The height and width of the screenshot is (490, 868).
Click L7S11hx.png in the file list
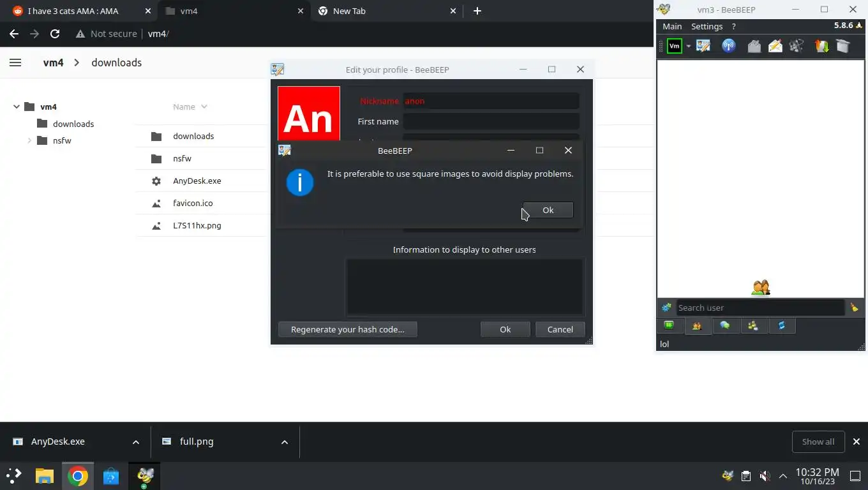coord(197,225)
